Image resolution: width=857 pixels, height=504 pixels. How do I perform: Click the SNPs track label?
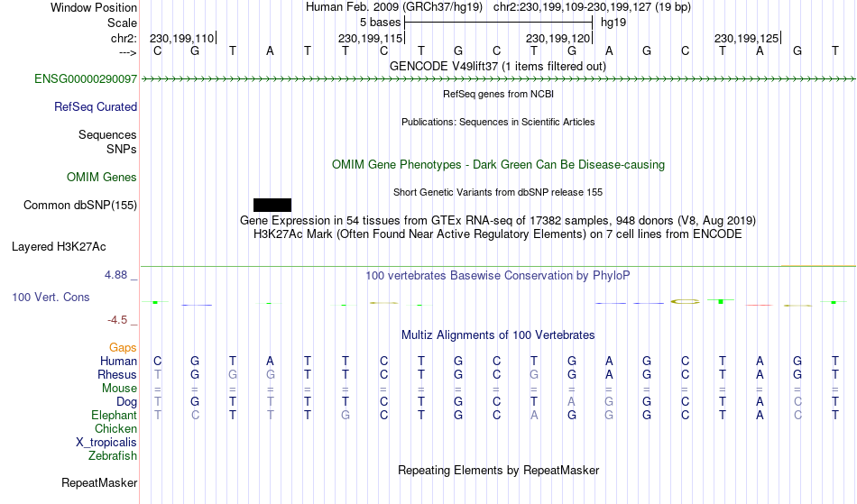click(x=122, y=149)
